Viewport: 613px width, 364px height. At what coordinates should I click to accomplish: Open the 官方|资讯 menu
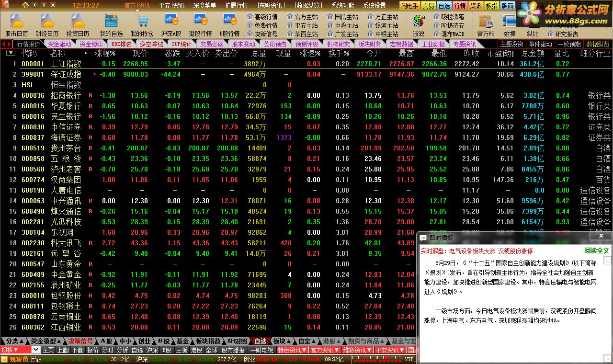point(137,5)
